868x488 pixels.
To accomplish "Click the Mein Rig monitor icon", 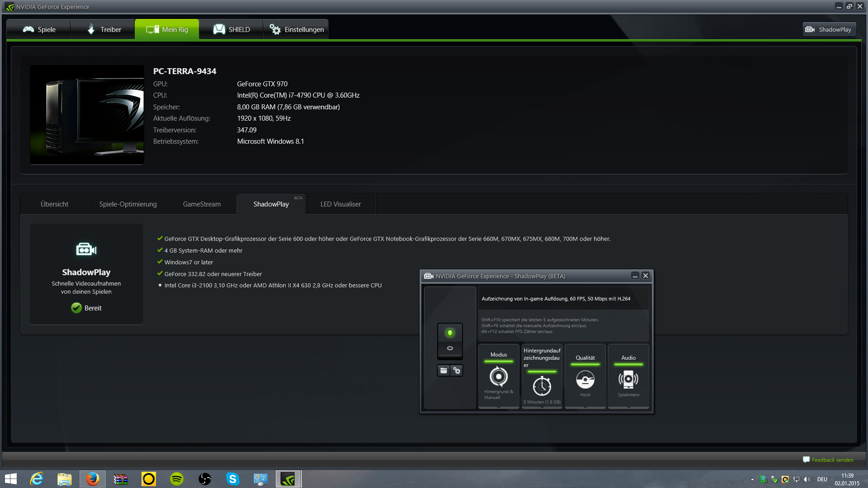I will point(152,29).
